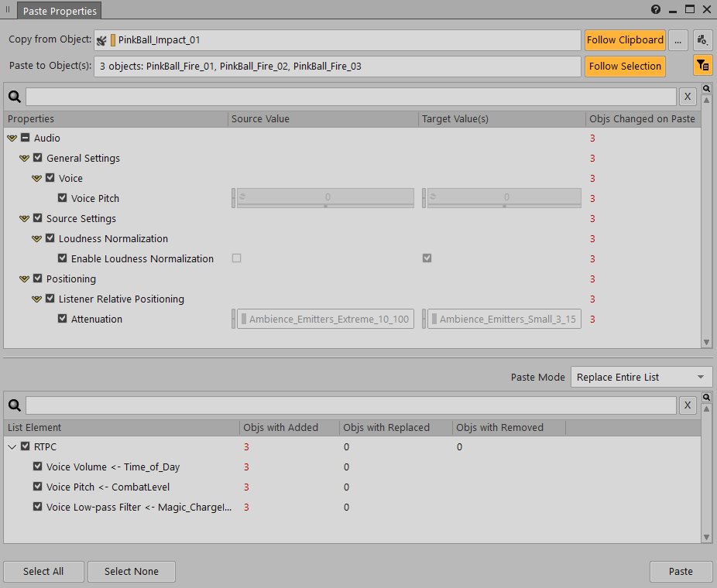This screenshot has height=588, width=717.
Task: Toggle the filter properties list icon
Action: coord(702,67)
